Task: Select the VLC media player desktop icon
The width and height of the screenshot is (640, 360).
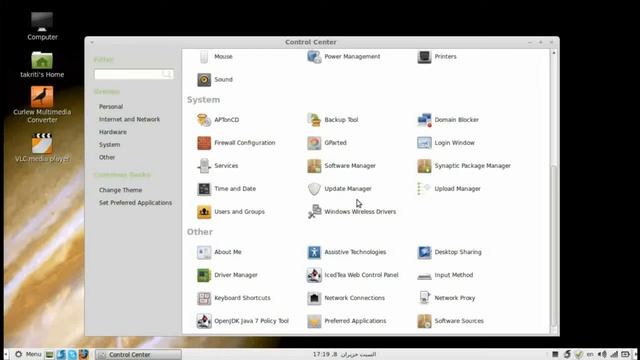Action: 42,147
